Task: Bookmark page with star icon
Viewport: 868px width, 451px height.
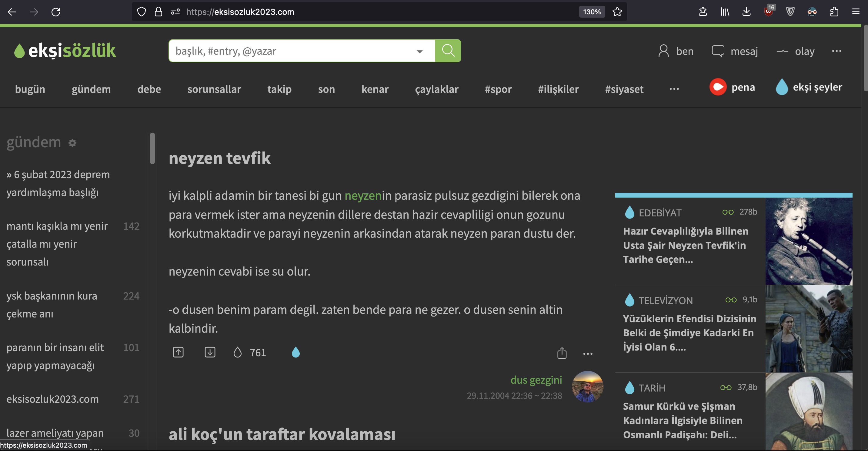Action: coord(617,12)
